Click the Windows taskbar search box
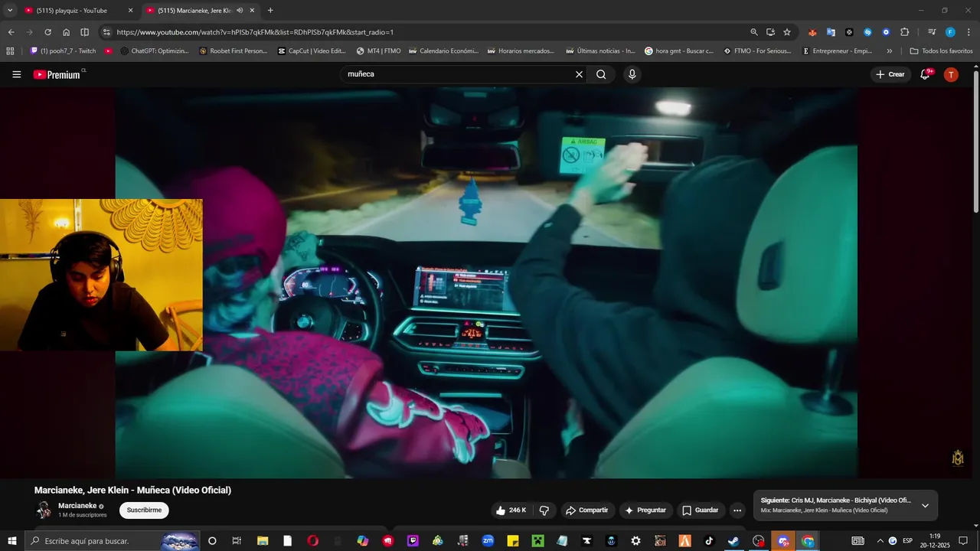 113,541
